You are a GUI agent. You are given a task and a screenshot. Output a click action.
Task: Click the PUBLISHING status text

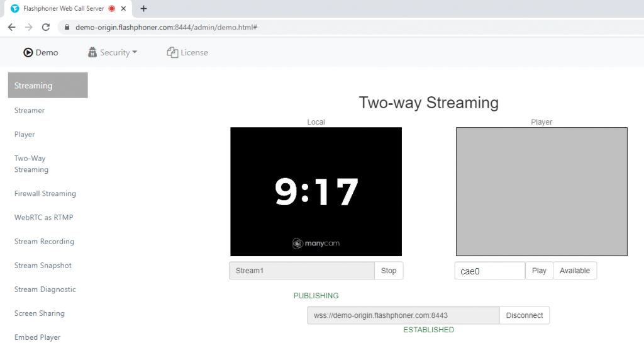pos(316,296)
